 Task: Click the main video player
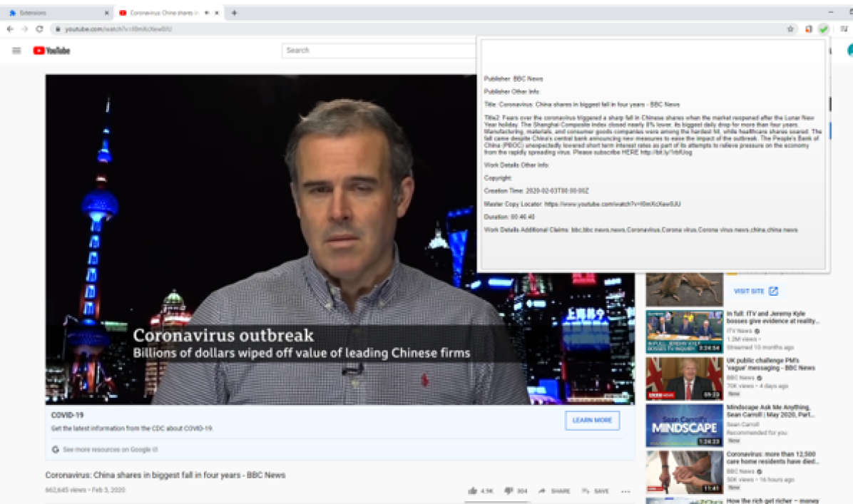tap(340, 240)
